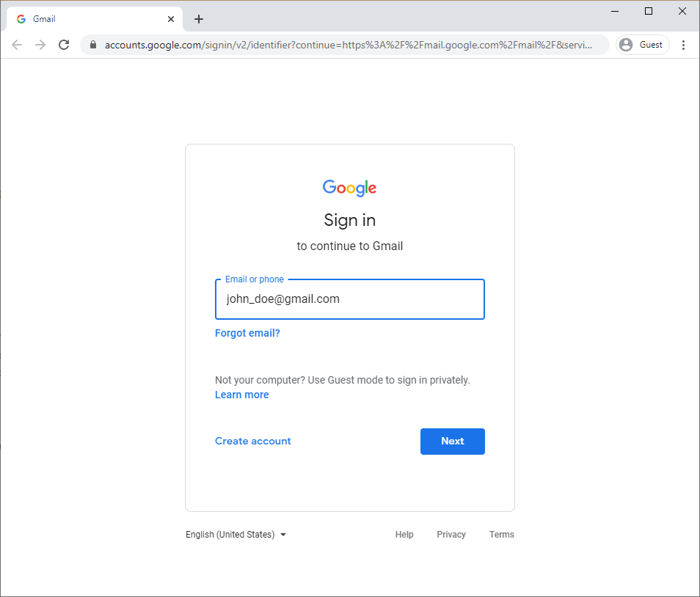Open the Privacy page link
Image resolution: width=700 pixels, height=597 pixels.
451,534
